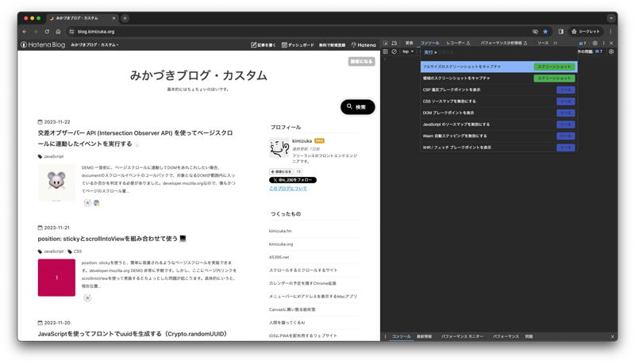Screen dimensions: 635x364
Task: Open the 要素 tab in DevTools
Action: pos(410,43)
